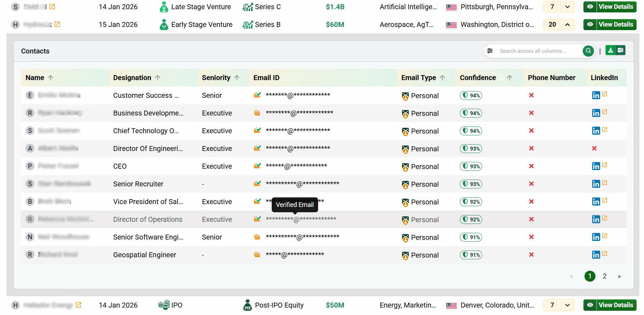Screen dimensions: 644x315
Task: Toggle sort order on Seniority column
Action: click(x=237, y=78)
